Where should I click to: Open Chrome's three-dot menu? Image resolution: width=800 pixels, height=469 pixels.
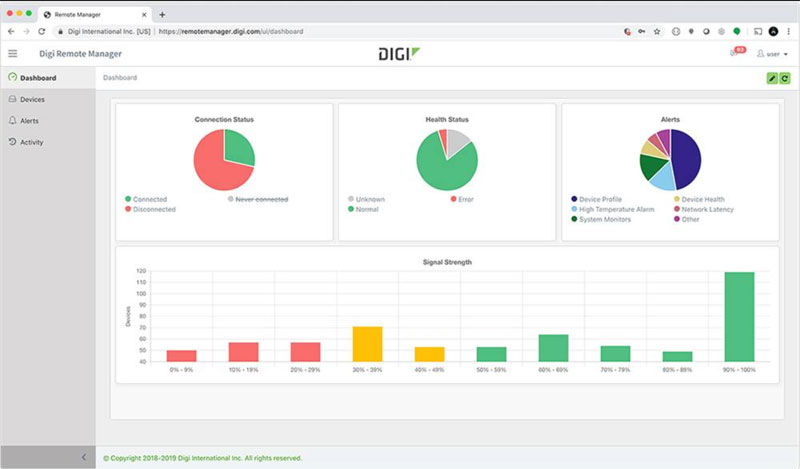pos(789,32)
